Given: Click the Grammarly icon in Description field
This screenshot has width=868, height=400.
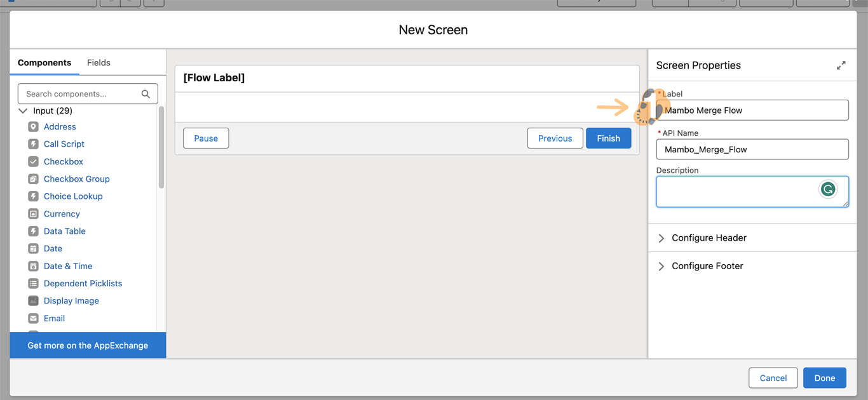Looking at the screenshot, I should pos(827,189).
